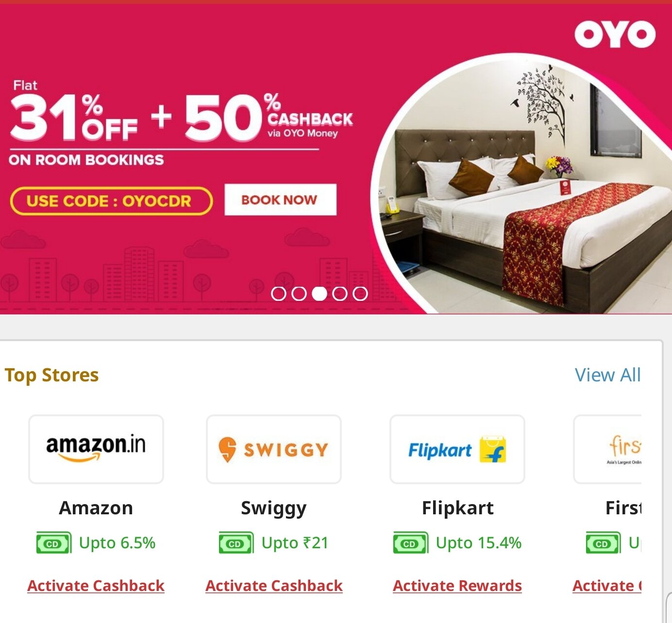
Task: Click the OYO logo on banner
Action: [615, 34]
